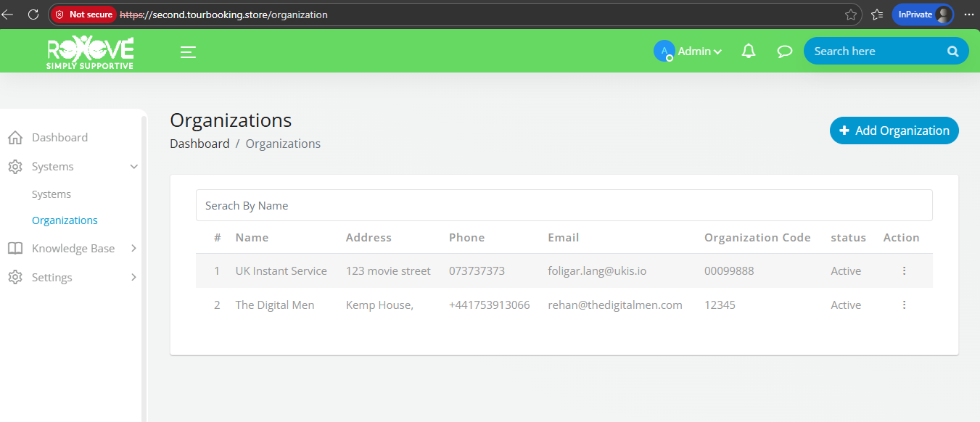
Task: Click the magnifier icon in search bar
Action: [x=952, y=51]
